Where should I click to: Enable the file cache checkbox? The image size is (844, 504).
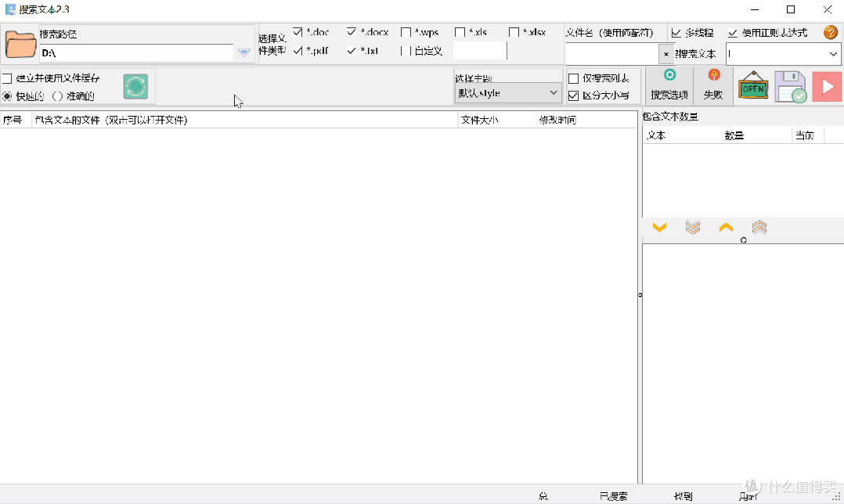click(7, 78)
